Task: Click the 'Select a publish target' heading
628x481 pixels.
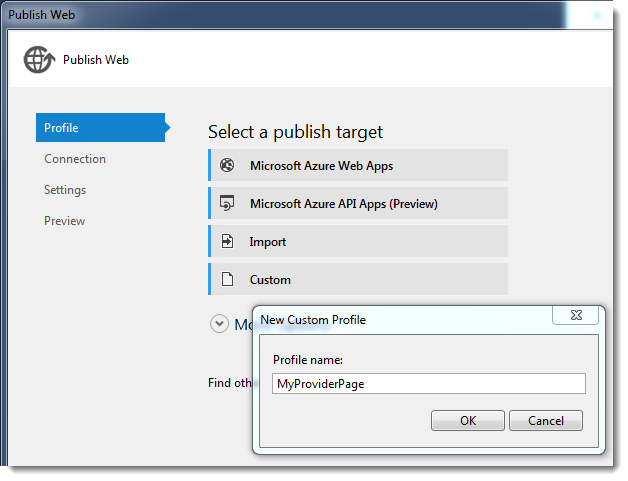Action: coord(296,132)
